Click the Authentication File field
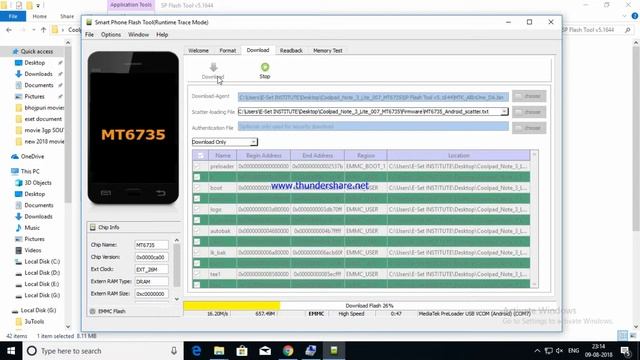 (373, 127)
